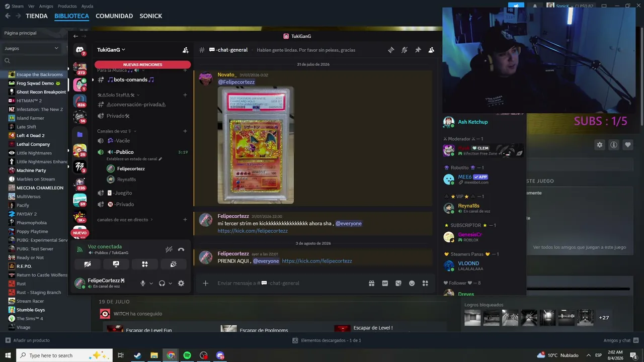Open the Ayuda menu in Steam
Screen dimensions: 644x362
(x=87, y=6)
